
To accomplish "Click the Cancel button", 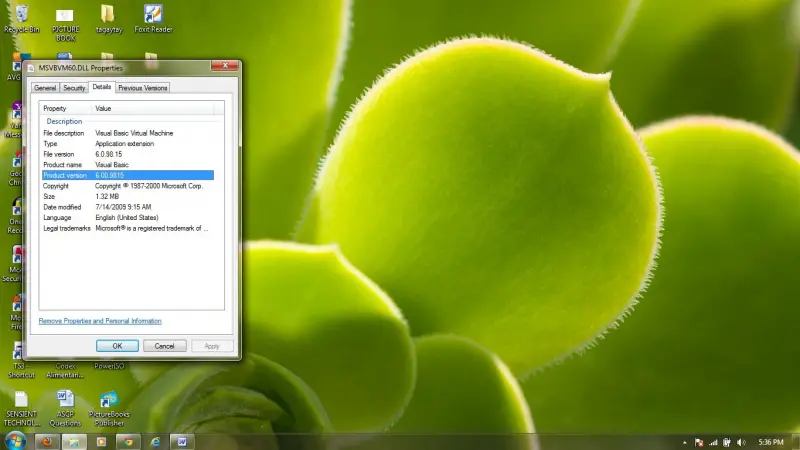I will pyautogui.click(x=164, y=346).
